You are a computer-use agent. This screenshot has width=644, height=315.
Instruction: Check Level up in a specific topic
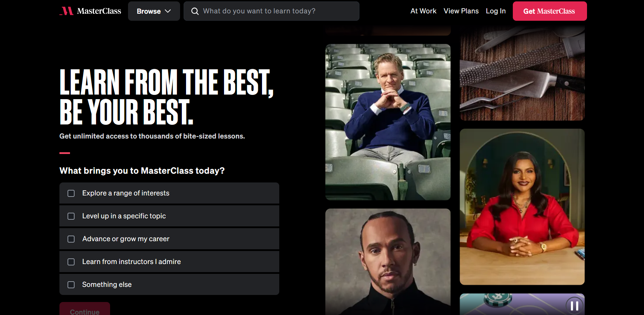point(71,216)
